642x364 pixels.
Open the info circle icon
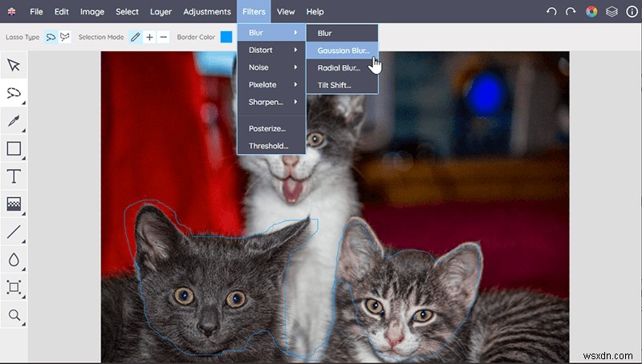coord(632,11)
